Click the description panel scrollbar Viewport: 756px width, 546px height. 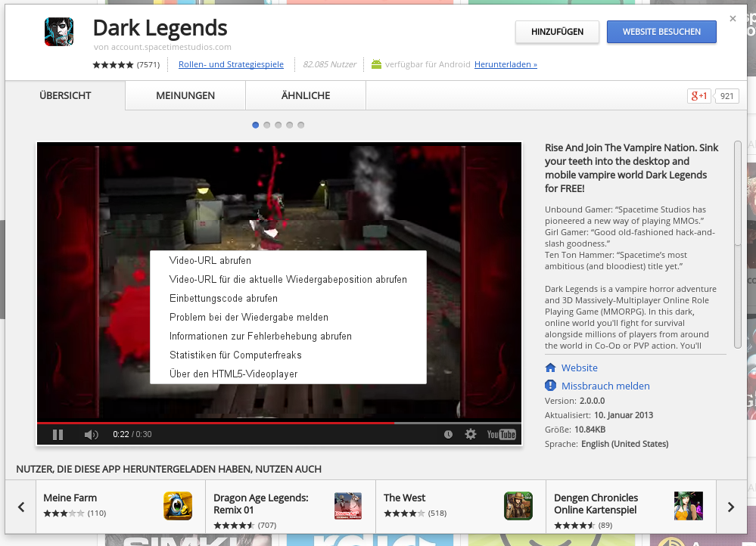click(x=737, y=244)
